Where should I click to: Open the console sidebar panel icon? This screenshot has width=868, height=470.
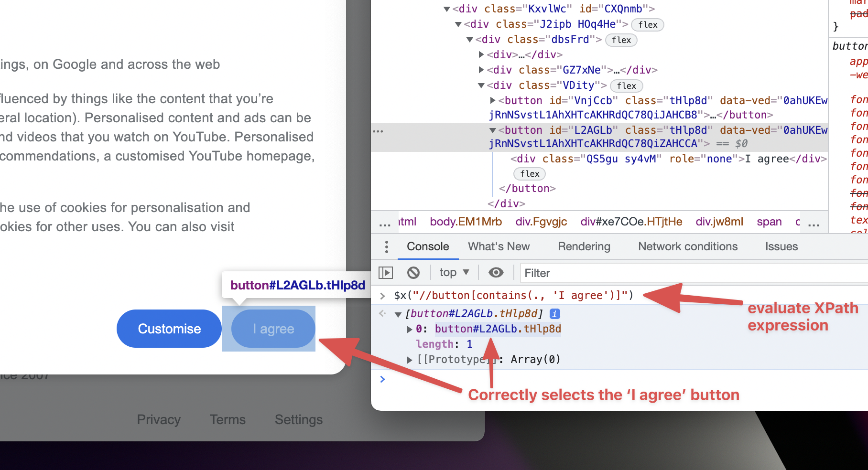386,272
